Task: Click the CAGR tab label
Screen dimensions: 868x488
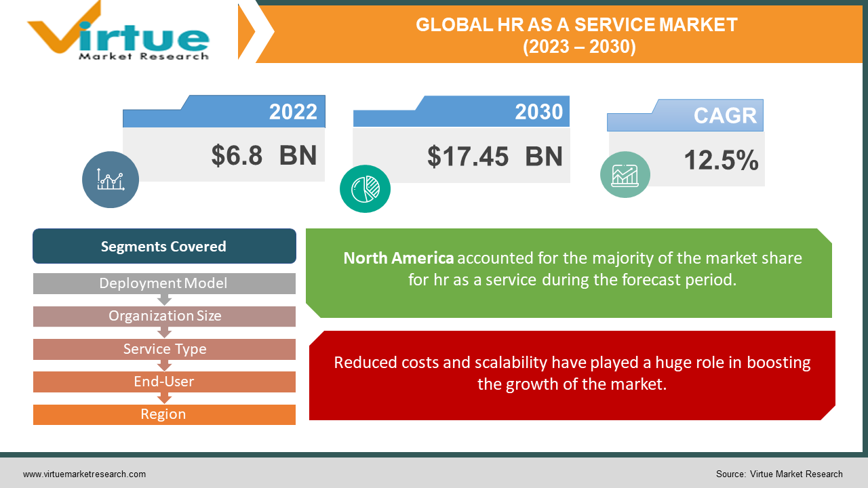Action: click(725, 115)
